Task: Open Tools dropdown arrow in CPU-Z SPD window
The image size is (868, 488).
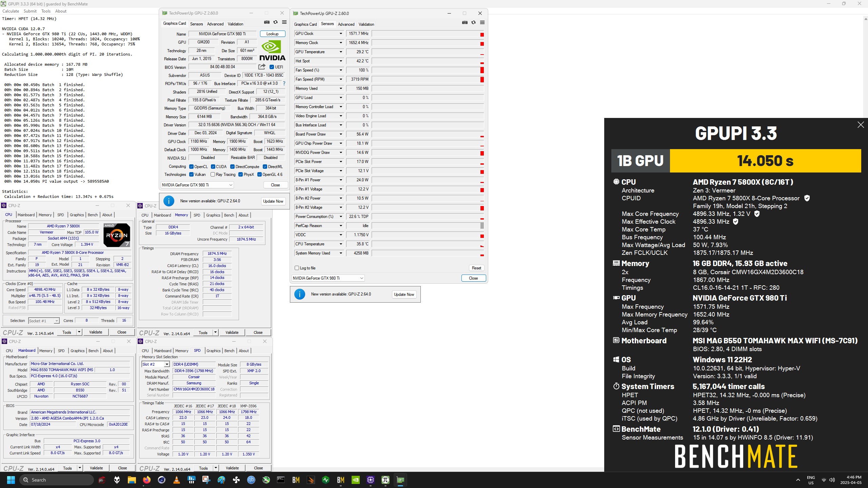Action: pos(215,468)
